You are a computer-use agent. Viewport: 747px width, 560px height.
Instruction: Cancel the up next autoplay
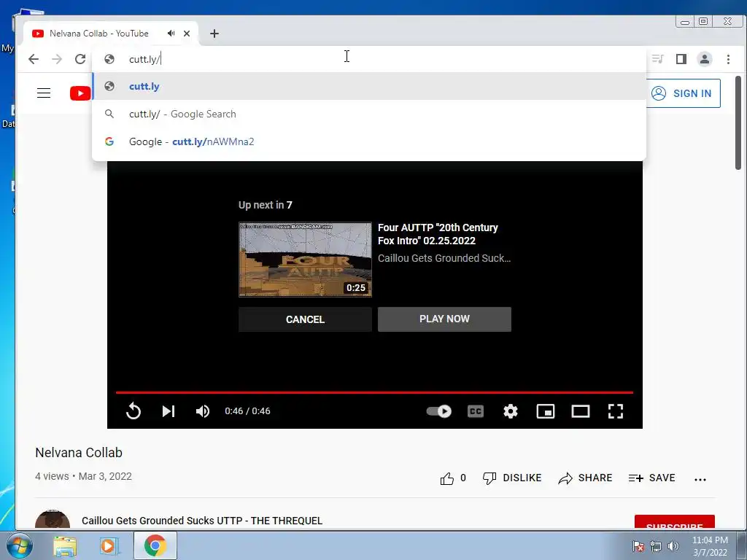pos(305,319)
